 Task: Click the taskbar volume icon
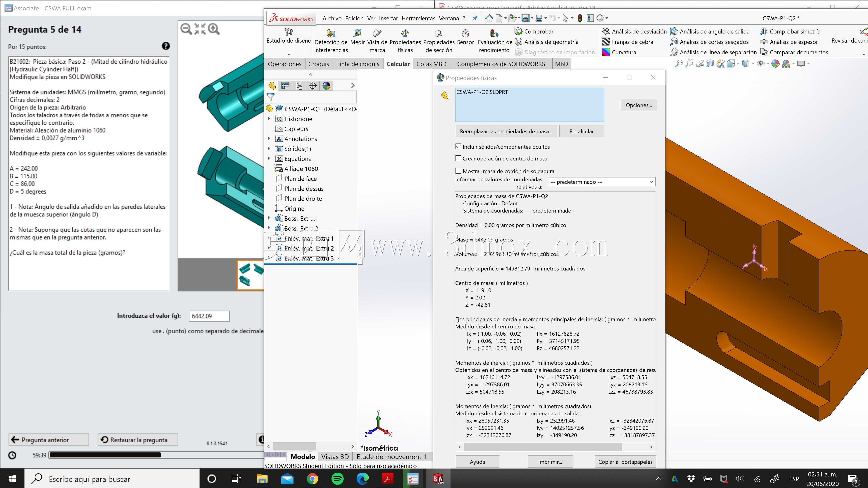coord(740,478)
